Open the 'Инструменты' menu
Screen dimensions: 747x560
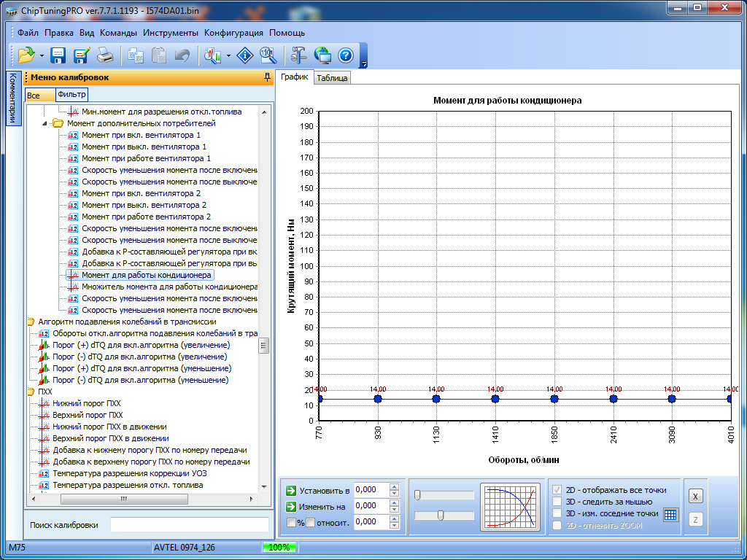coord(170,33)
